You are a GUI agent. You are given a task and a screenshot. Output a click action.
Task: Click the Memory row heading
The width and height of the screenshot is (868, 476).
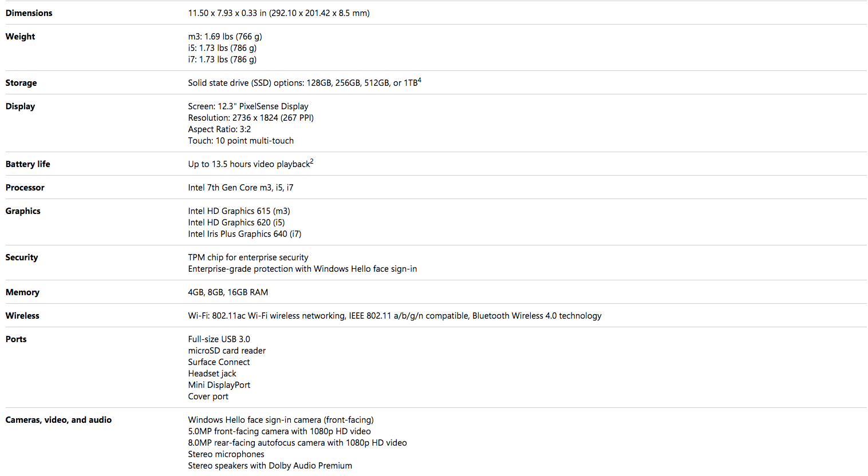pyautogui.click(x=22, y=292)
